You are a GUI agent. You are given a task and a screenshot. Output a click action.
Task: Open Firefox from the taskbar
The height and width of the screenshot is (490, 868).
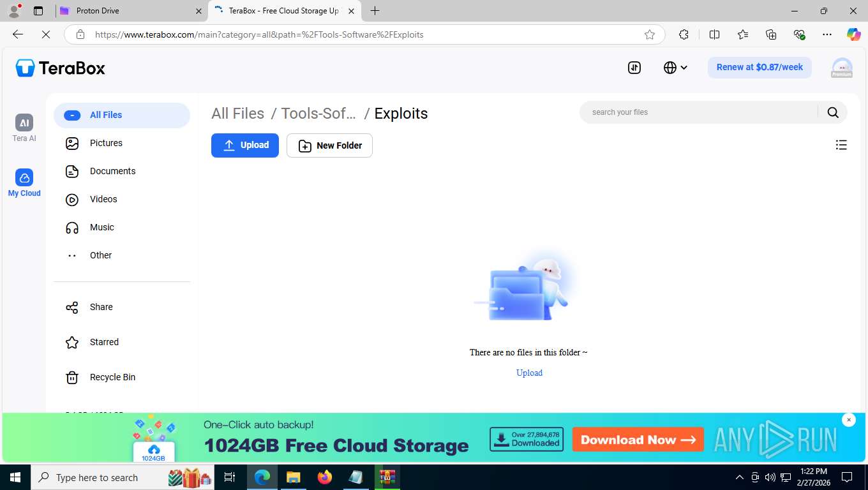pyautogui.click(x=325, y=477)
